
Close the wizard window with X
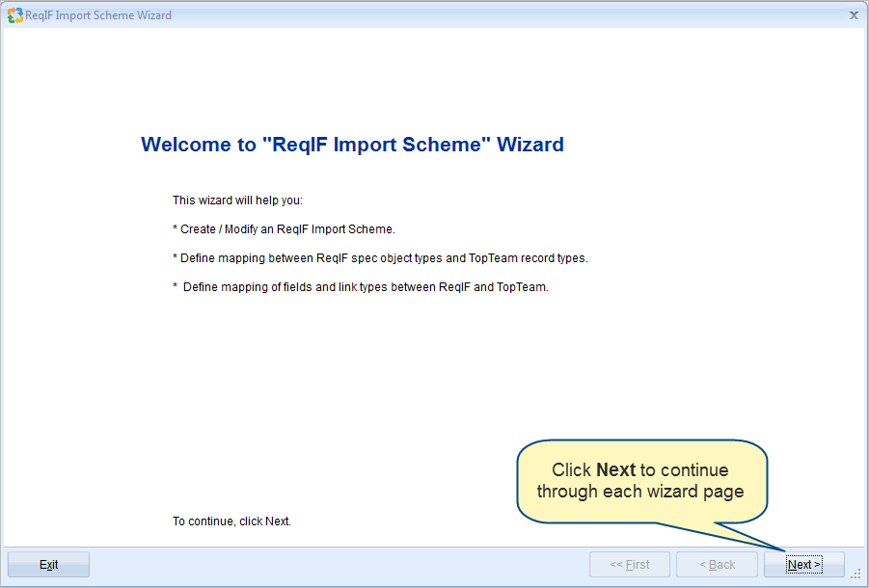(x=854, y=15)
